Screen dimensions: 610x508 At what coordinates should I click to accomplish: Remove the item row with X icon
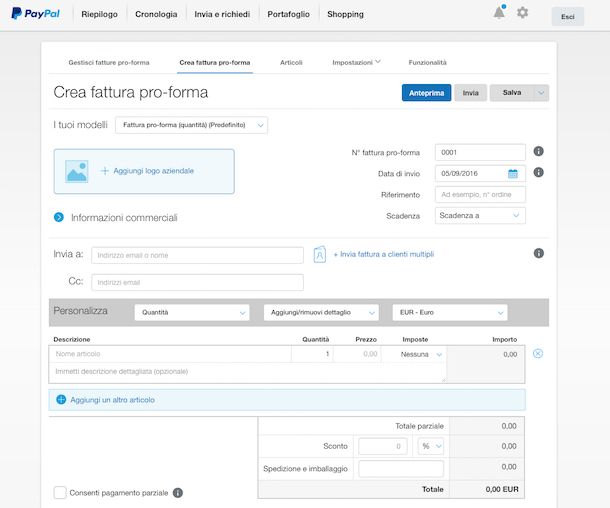tap(538, 353)
